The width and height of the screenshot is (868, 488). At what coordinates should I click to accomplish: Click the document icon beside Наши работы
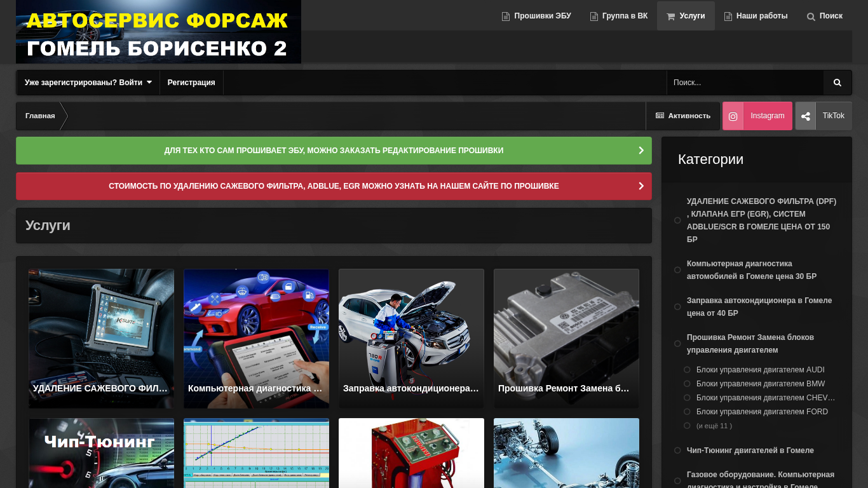(728, 17)
